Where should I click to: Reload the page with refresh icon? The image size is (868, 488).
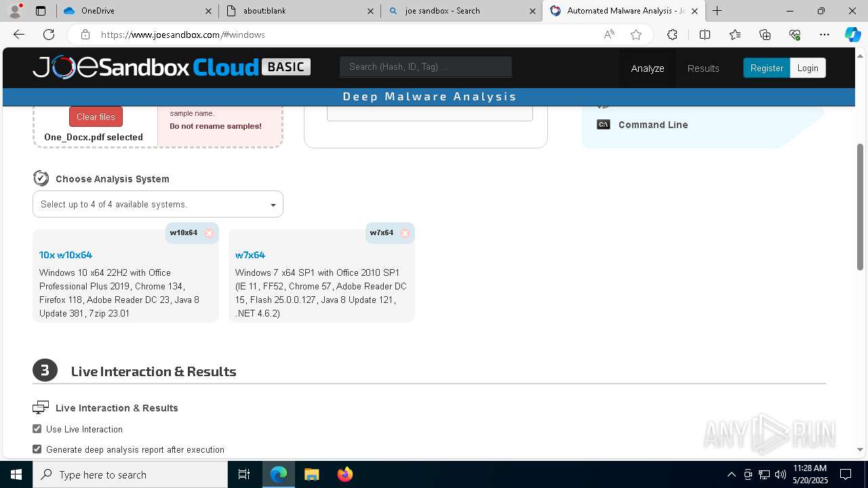(x=49, y=35)
